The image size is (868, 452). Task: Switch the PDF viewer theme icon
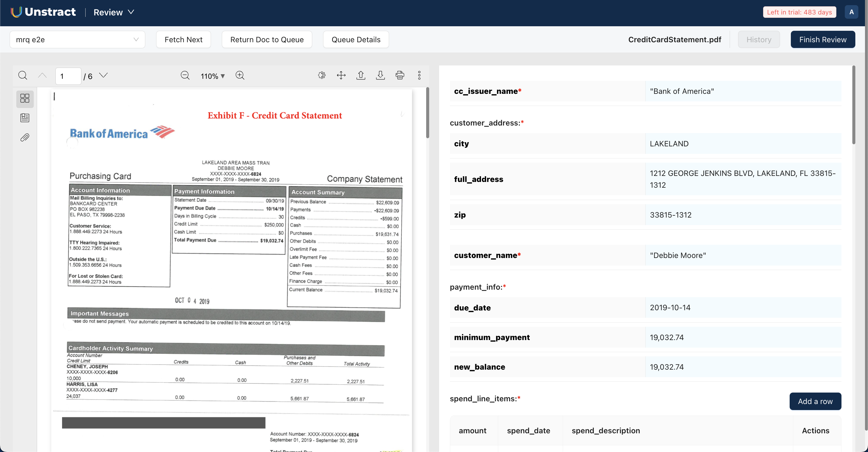point(322,75)
